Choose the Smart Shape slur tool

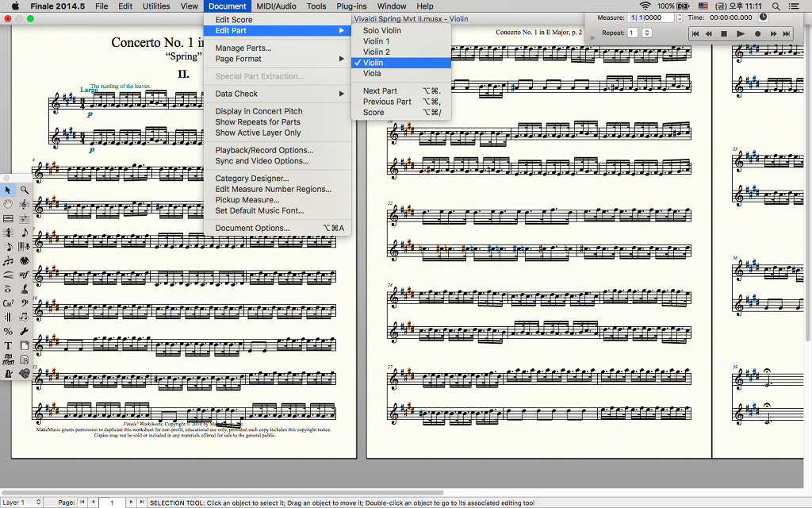[x=8, y=275]
